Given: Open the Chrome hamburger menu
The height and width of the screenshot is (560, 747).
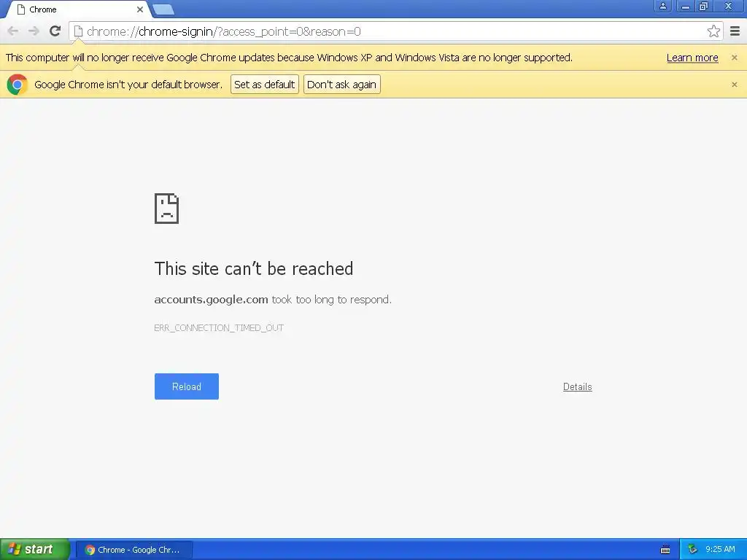Looking at the screenshot, I should tap(735, 31).
